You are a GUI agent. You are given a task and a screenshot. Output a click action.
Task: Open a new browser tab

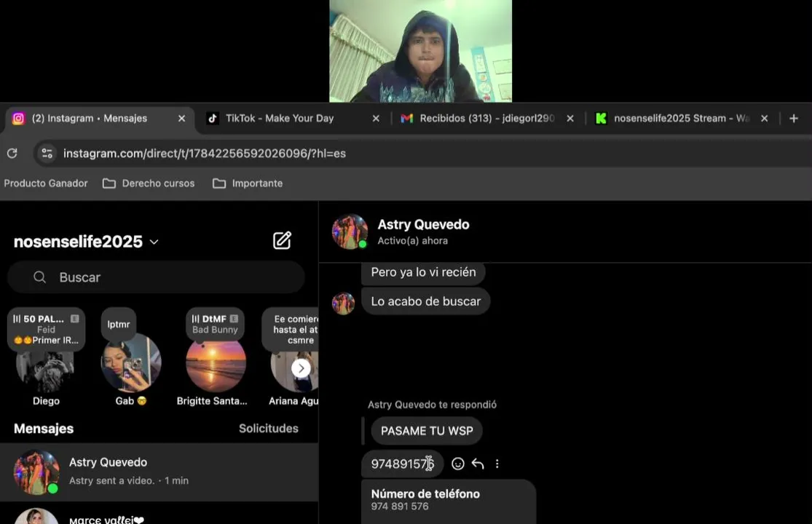793,119
